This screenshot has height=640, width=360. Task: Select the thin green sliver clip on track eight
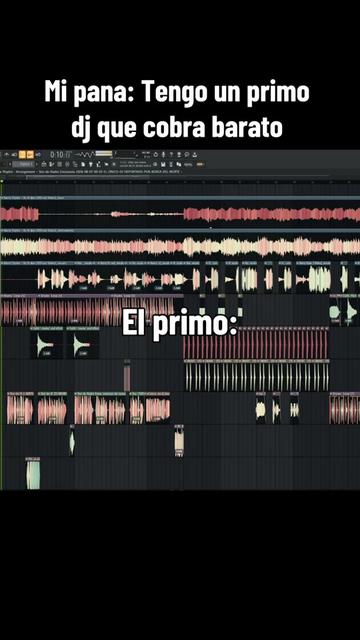[x=72, y=442]
